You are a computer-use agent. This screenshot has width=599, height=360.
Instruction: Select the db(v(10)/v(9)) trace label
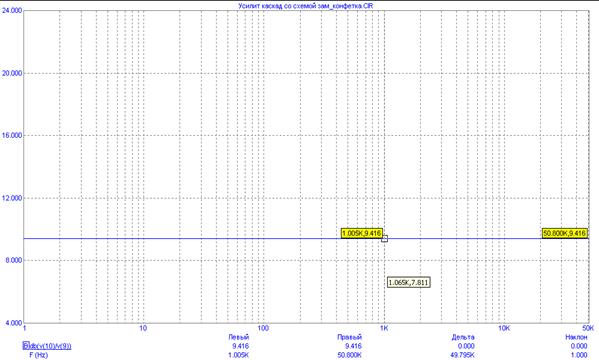pyautogui.click(x=50, y=346)
